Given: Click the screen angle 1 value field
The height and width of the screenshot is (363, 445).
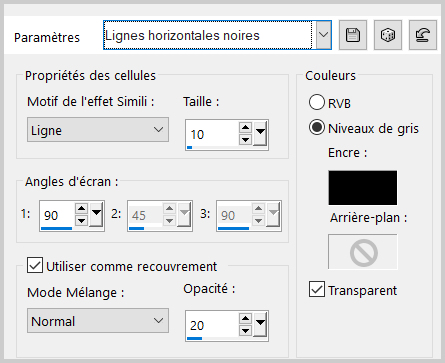Looking at the screenshot, I should 57,215.
